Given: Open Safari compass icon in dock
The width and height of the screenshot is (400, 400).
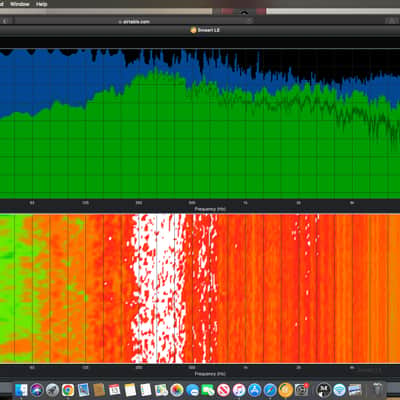Looking at the screenshot, I should click(x=270, y=389).
